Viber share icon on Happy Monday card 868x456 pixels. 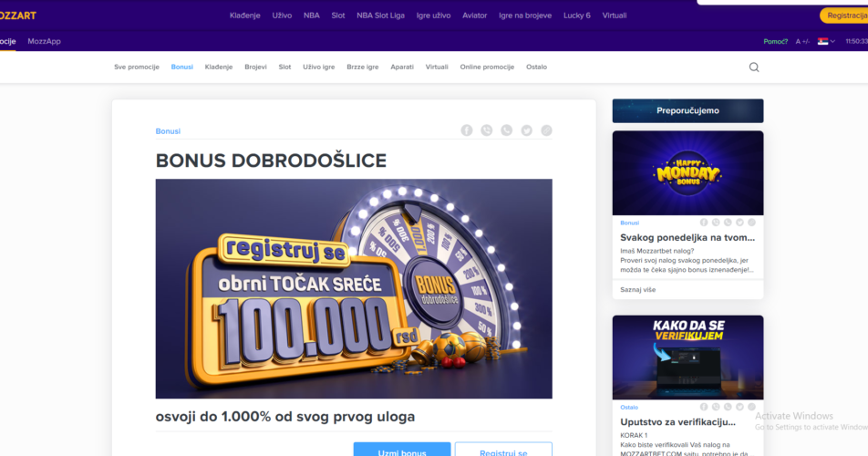tap(716, 223)
